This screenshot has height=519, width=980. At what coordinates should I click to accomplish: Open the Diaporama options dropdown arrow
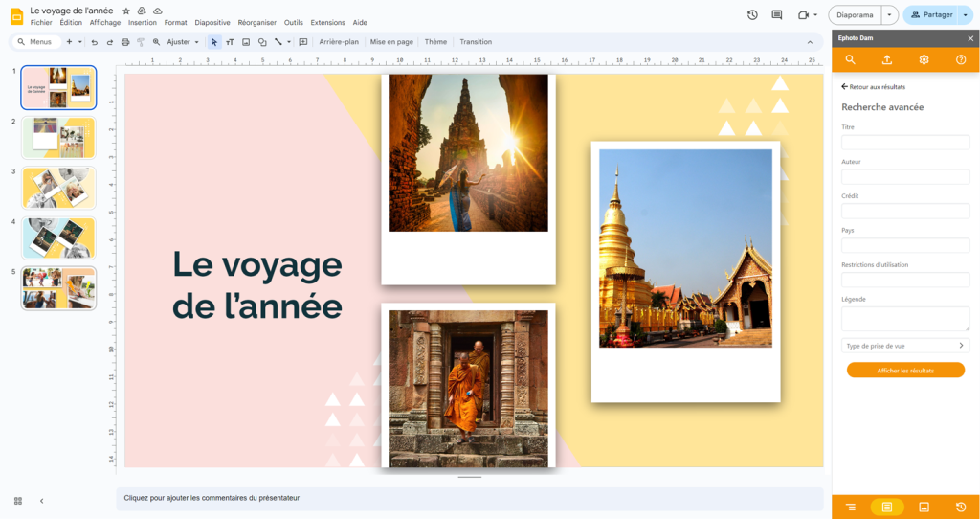tap(889, 15)
